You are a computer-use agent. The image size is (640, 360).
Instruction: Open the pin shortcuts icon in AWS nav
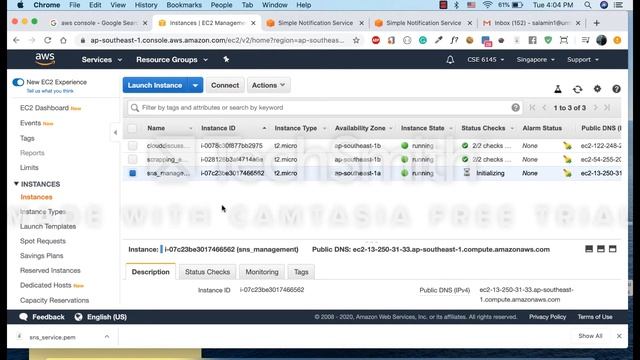226,60
